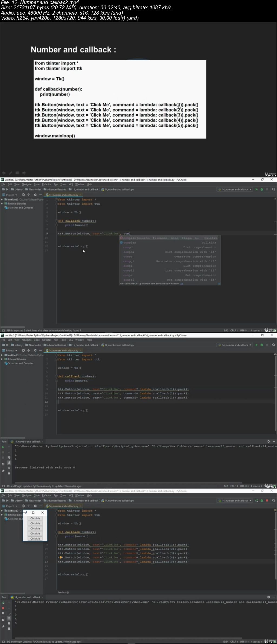
Task: Select the 14_number and callback.py editor tab in the Click Me frame
Action: coord(64,506)
